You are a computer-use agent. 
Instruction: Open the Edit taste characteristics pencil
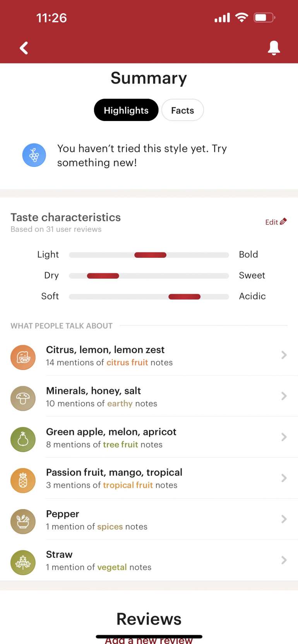(x=276, y=221)
